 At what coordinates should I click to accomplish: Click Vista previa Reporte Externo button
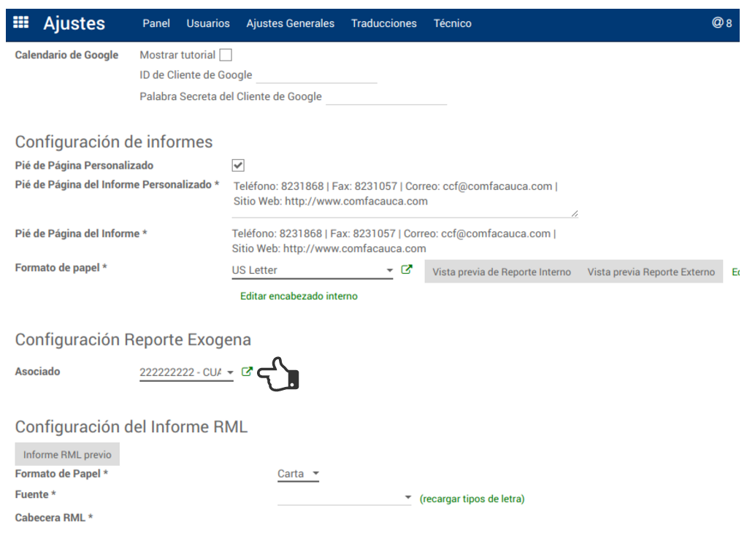[x=651, y=272]
